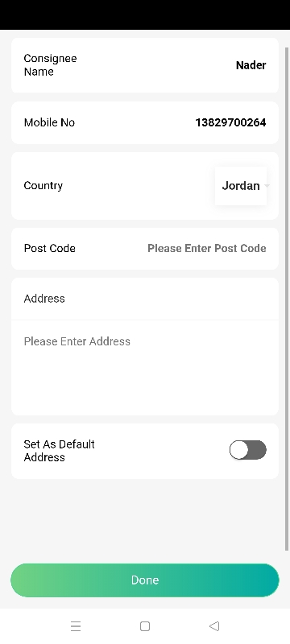
Task: Select the Address section header
Action: [44, 299]
